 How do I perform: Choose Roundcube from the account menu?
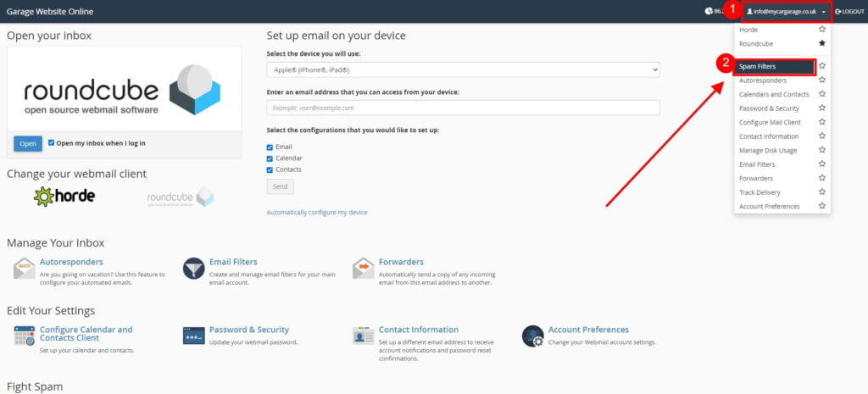755,43
